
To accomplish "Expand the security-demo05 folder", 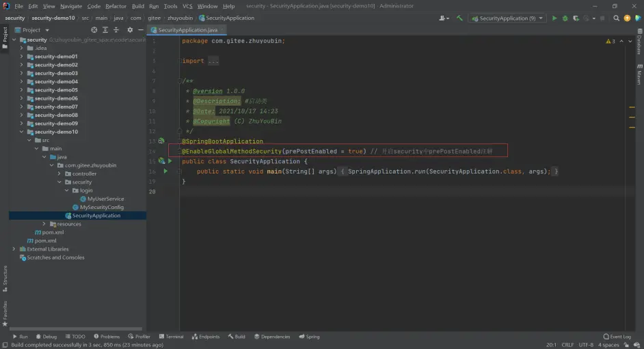I will coord(21,90).
